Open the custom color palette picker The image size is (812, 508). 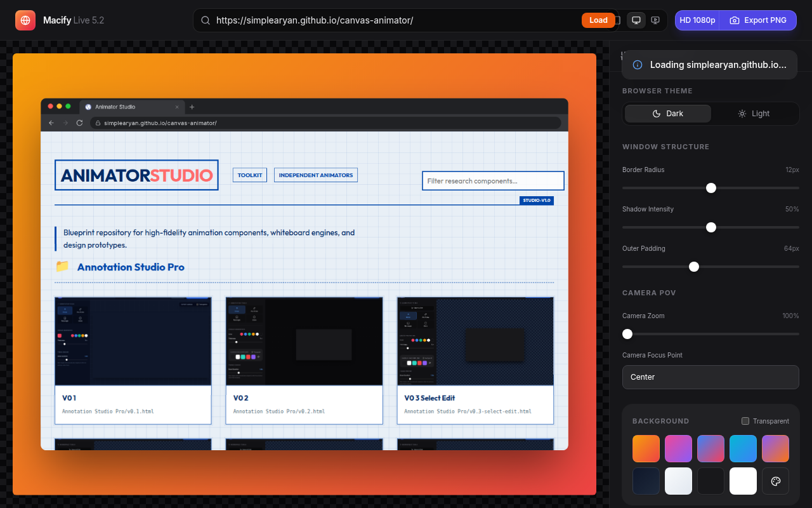[x=775, y=481]
